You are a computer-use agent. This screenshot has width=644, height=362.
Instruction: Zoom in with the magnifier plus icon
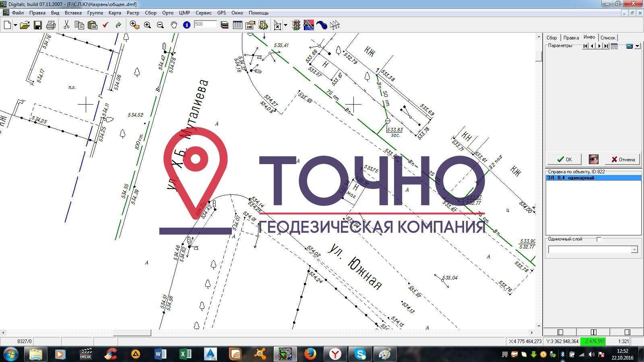[147, 25]
